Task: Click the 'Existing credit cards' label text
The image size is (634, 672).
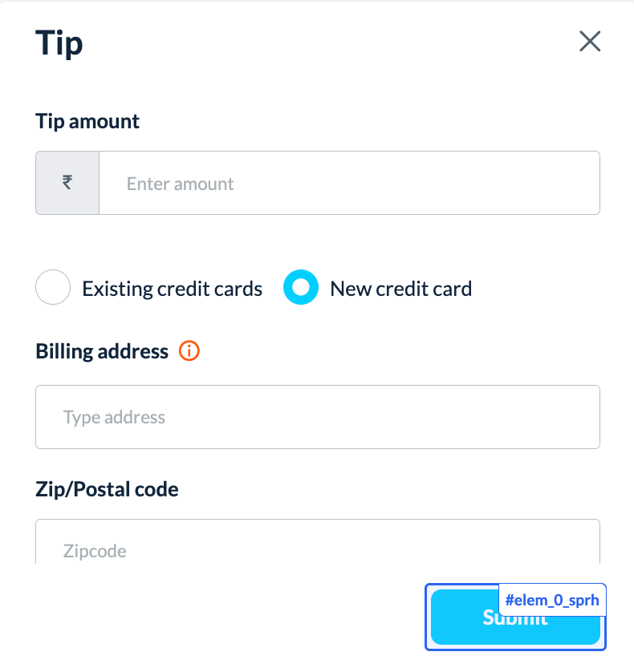Action: click(x=172, y=289)
